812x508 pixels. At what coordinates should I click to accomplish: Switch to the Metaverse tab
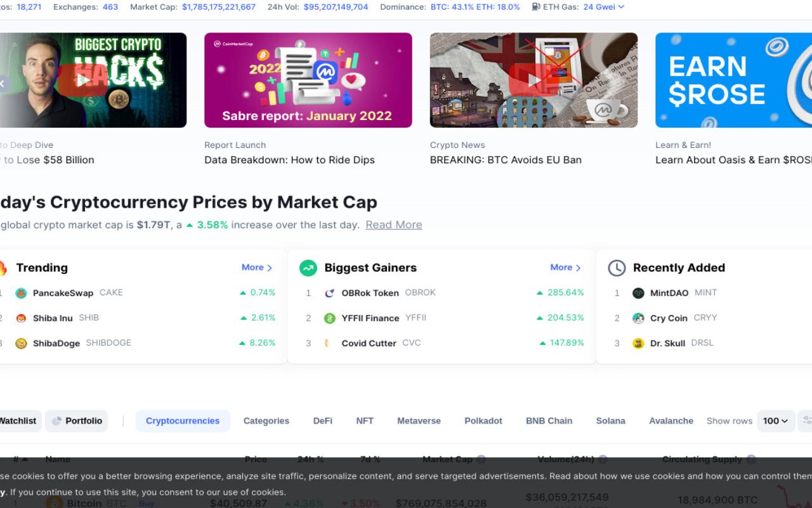pyautogui.click(x=419, y=421)
